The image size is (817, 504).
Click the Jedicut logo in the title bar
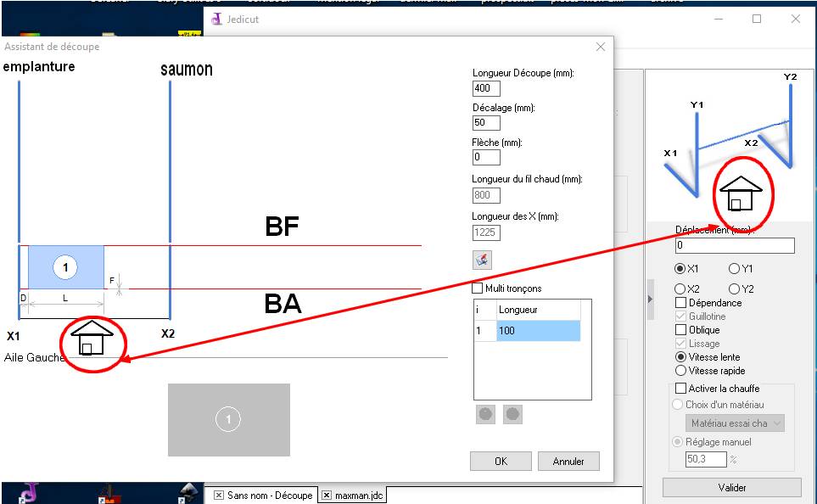(217, 19)
